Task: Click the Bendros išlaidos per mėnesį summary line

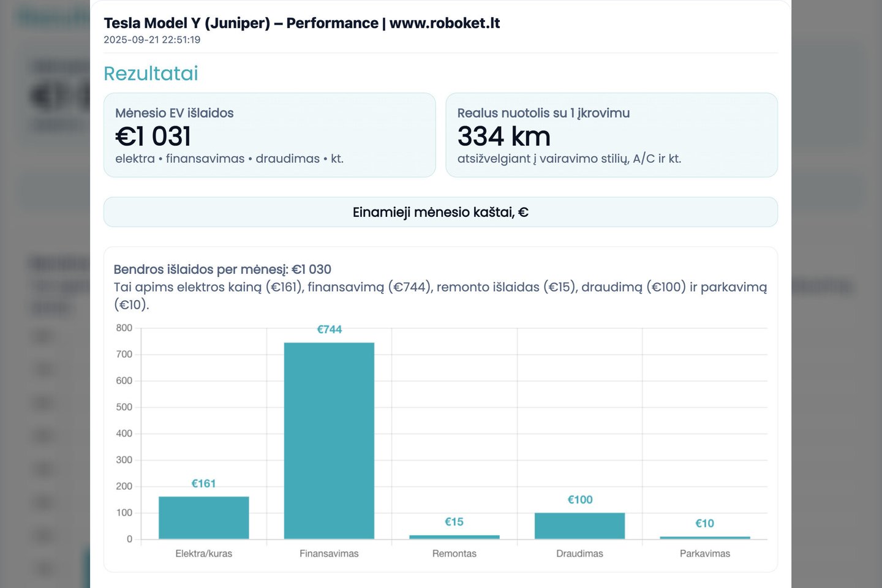Action: point(222,269)
